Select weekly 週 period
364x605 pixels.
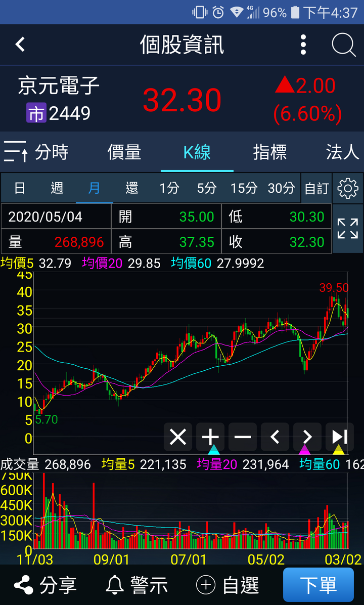point(57,188)
